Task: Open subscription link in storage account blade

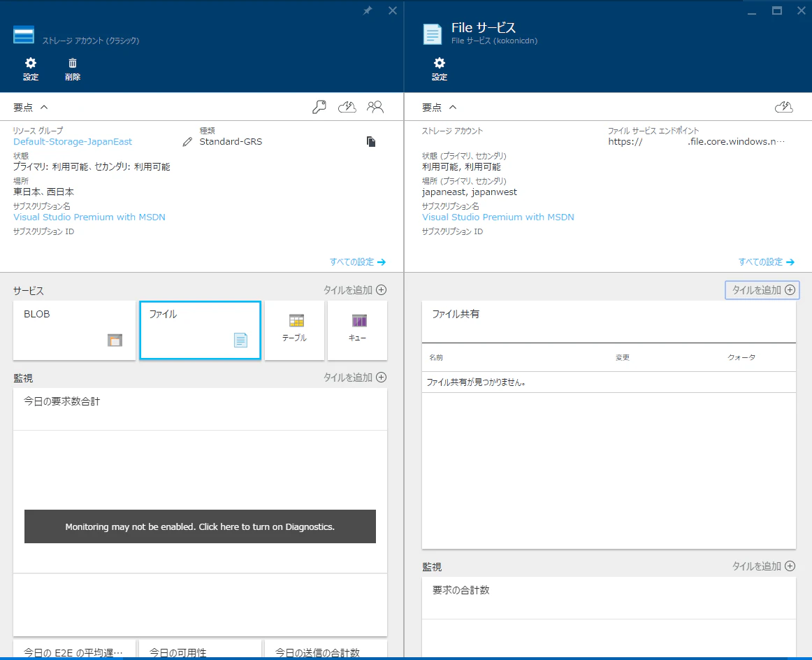Action: (x=89, y=217)
